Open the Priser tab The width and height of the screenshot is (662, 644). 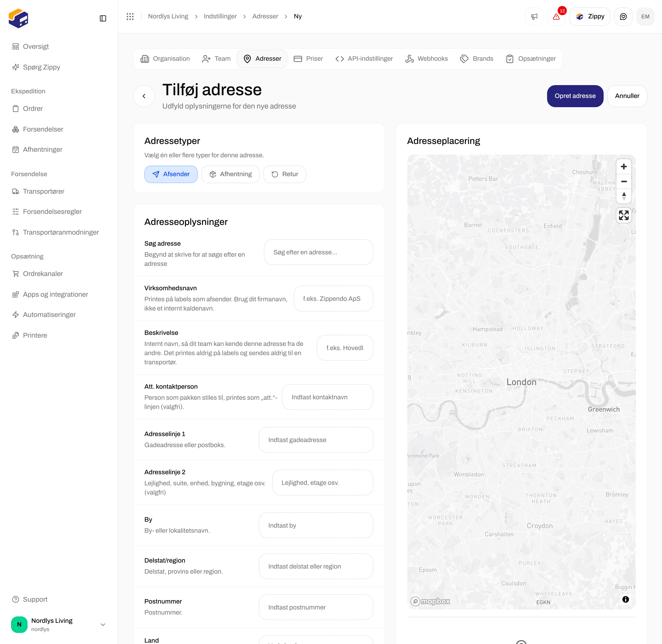point(308,59)
